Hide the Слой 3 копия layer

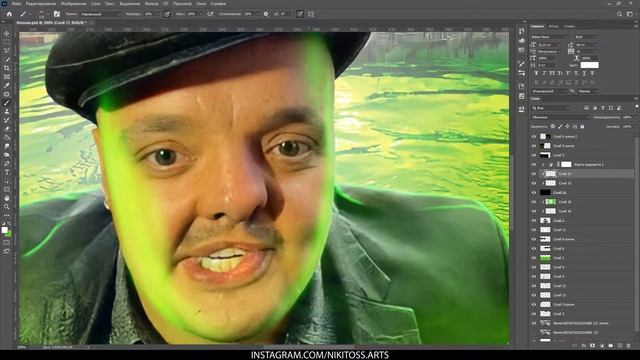[x=534, y=146]
